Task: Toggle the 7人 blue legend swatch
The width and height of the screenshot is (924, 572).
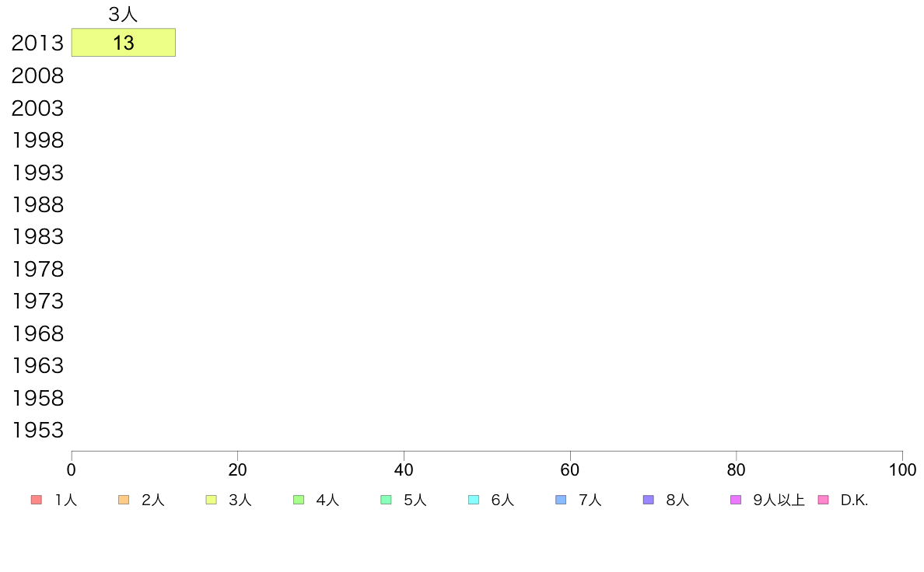Action: [x=561, y=500]
